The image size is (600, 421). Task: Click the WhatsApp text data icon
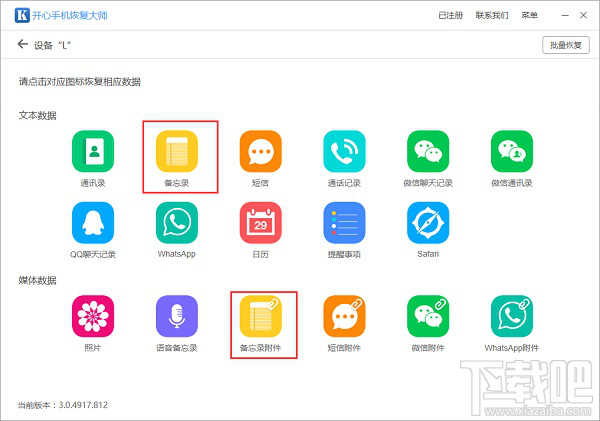click(x=177, y=223)
